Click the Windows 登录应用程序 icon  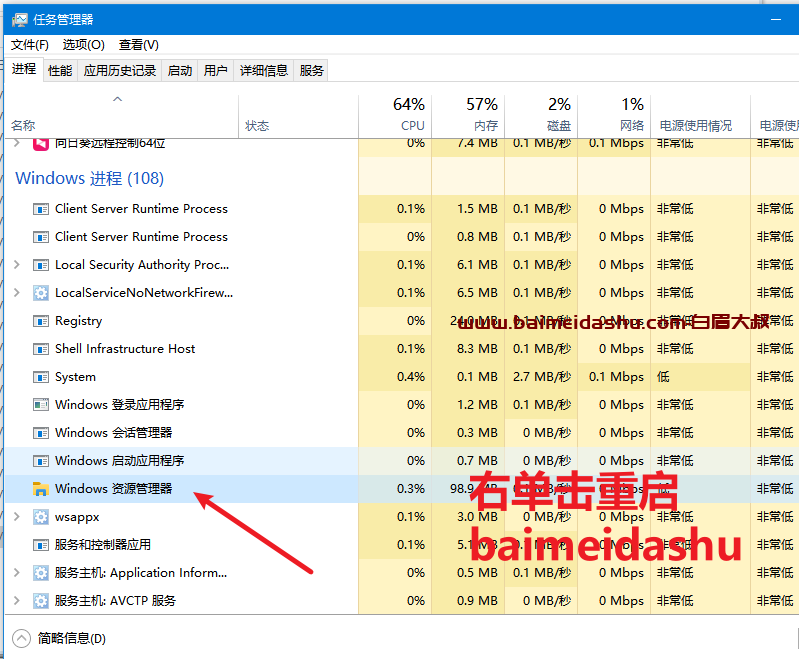[x=41, y=405]
